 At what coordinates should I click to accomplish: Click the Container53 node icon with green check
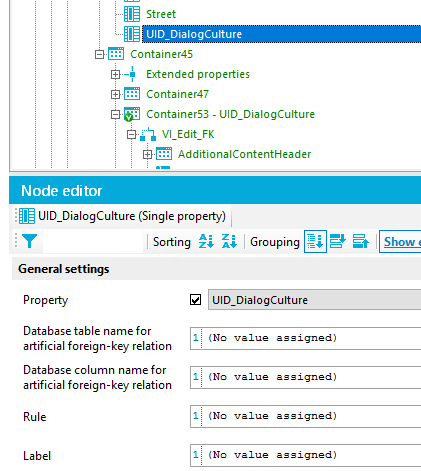(132, 114)
